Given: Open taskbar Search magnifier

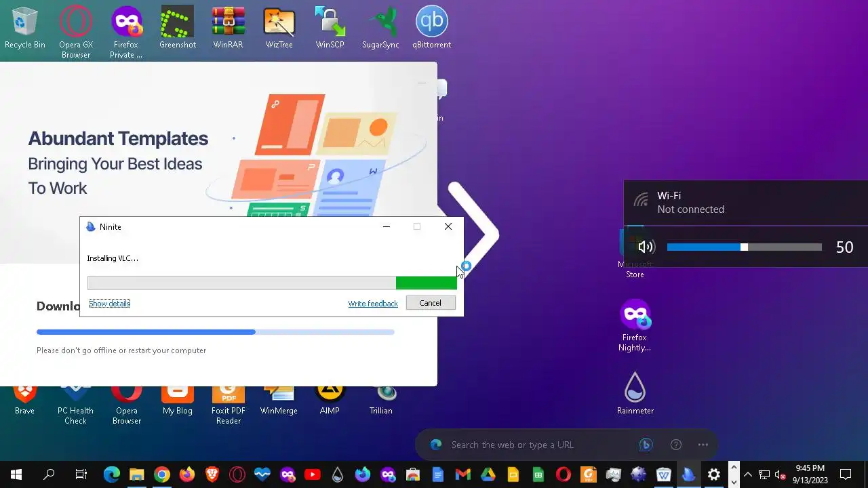Looking at the screenshot, I should point(49,474).
